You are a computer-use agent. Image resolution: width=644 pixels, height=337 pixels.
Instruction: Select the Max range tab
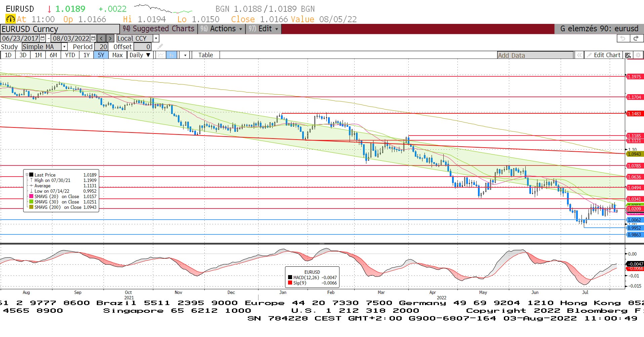tap(117, 55)
